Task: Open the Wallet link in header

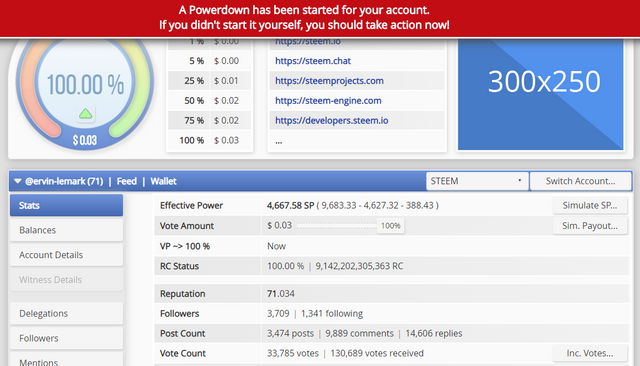Action: 163,181
